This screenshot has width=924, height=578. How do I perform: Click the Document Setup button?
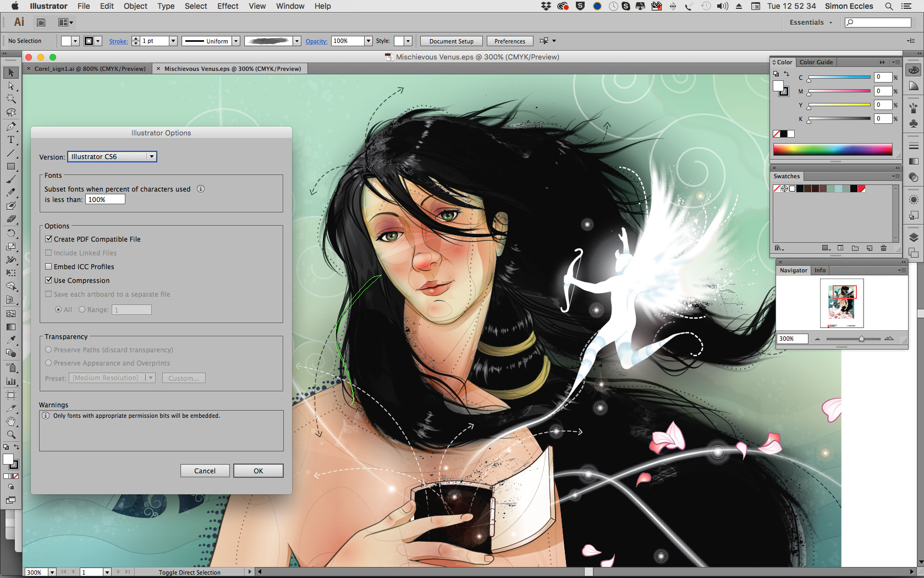(452, 41)
